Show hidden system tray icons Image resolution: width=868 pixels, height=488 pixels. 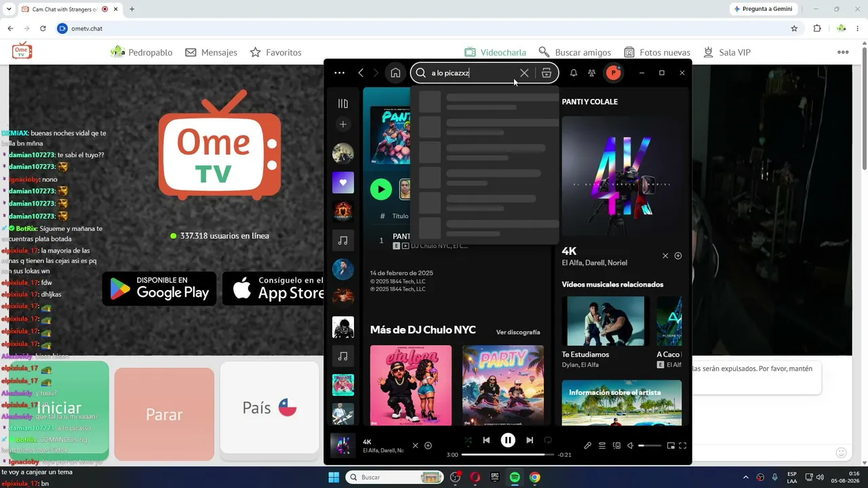[x=746, y=477]
